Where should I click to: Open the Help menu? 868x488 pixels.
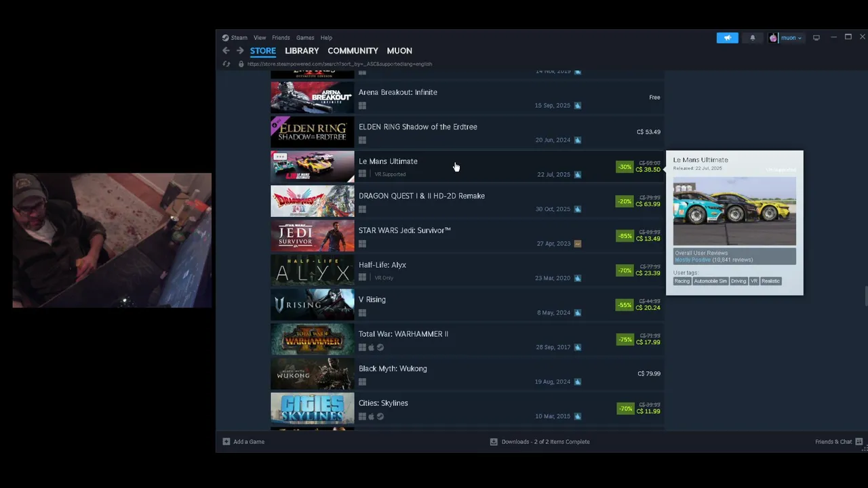click(326, 38)
